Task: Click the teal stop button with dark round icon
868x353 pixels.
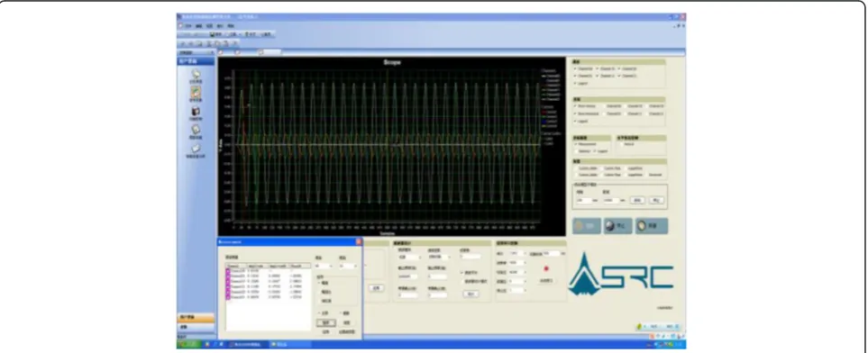Action: [617, 226]
